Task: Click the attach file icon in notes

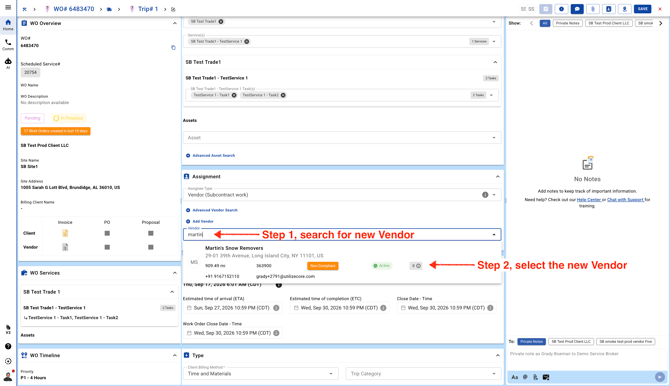Action: coord(535,377)
